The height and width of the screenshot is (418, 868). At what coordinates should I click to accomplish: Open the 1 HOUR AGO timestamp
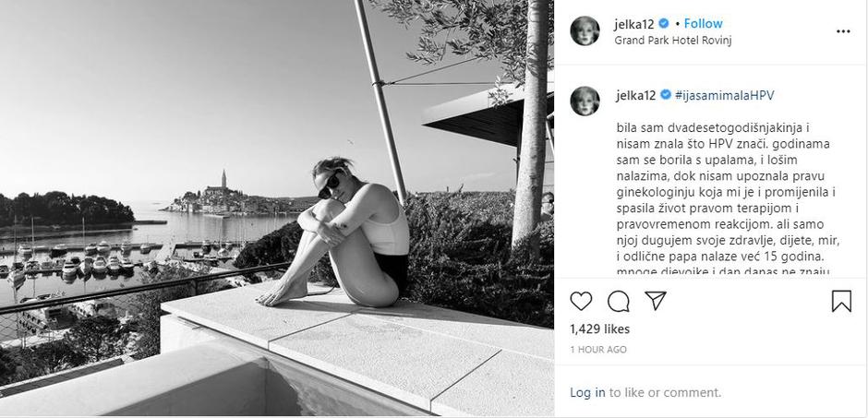click(x=598, y=350)
